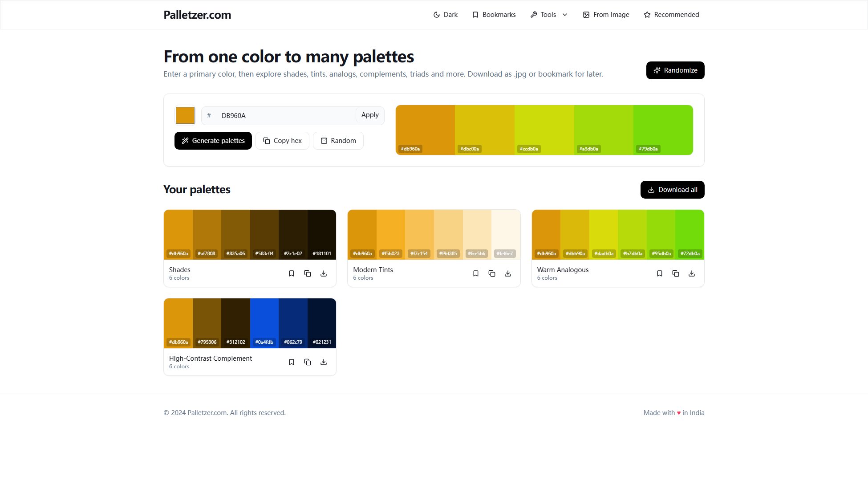Expand the Tools dropdown menu
Image resolution: width=868 pixels, height=497 pixels.
click(549, 15)
